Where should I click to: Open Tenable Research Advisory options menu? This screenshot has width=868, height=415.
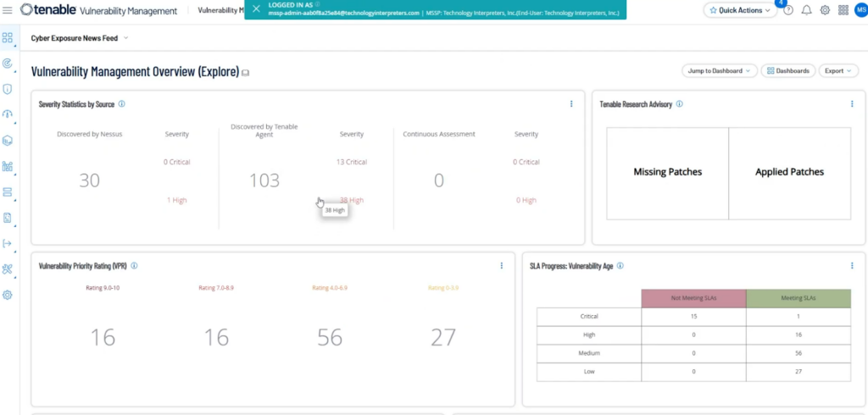[852, 103]
